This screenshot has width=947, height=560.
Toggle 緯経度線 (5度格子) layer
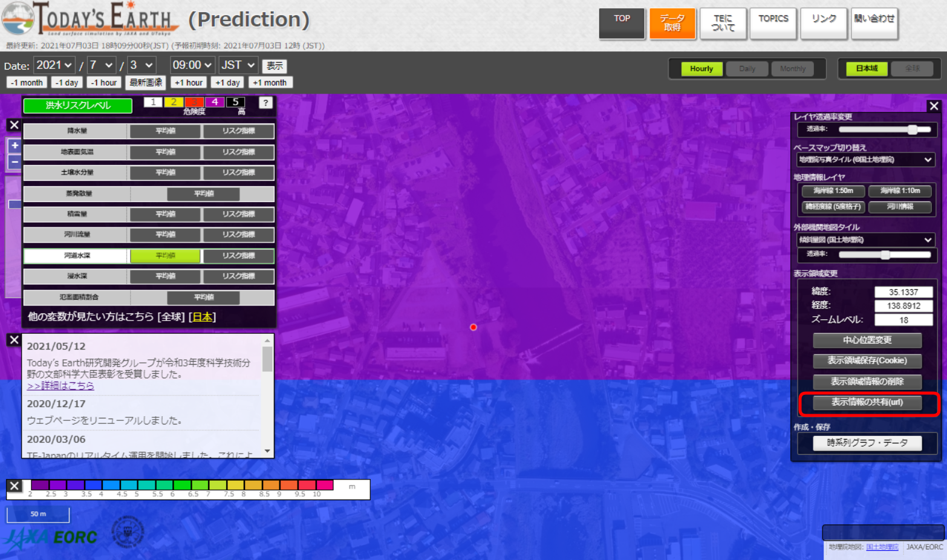[x=833, y=207]
